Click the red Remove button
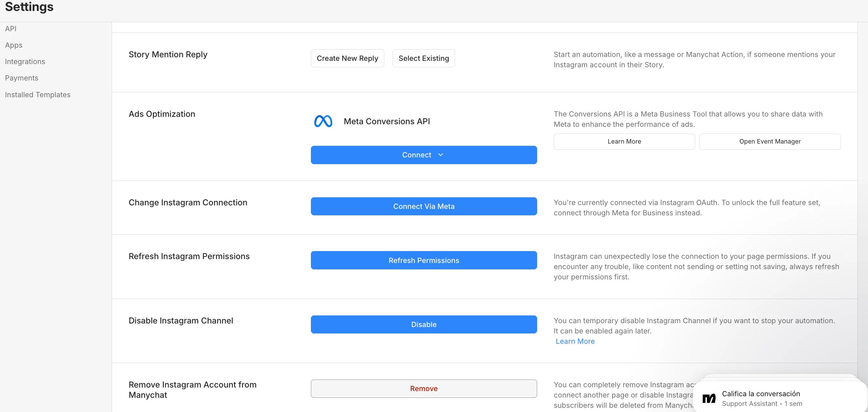Screen dimensions: 868x412 coord(424,389)
